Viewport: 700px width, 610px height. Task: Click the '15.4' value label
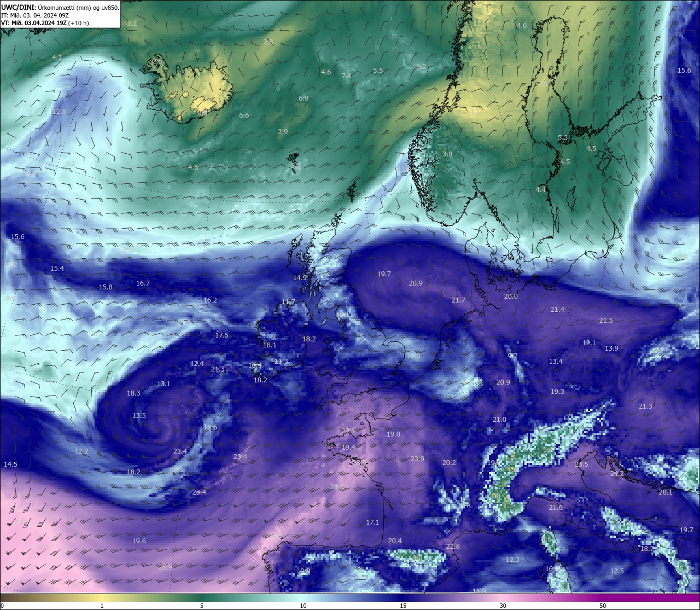pos(57,269)
